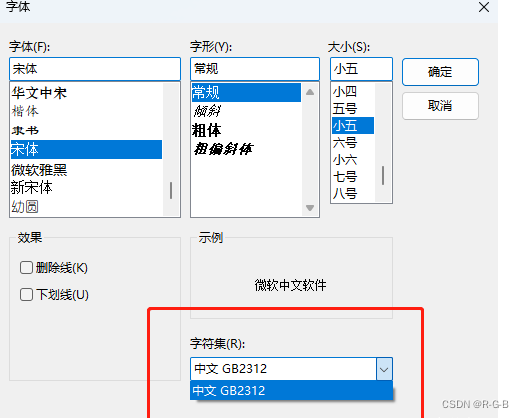Image resolution: width=524 pixels, height=418 pixels.
Task: Select 中文 GB2312 in dropdown list
Action: (x=291, y=390)
